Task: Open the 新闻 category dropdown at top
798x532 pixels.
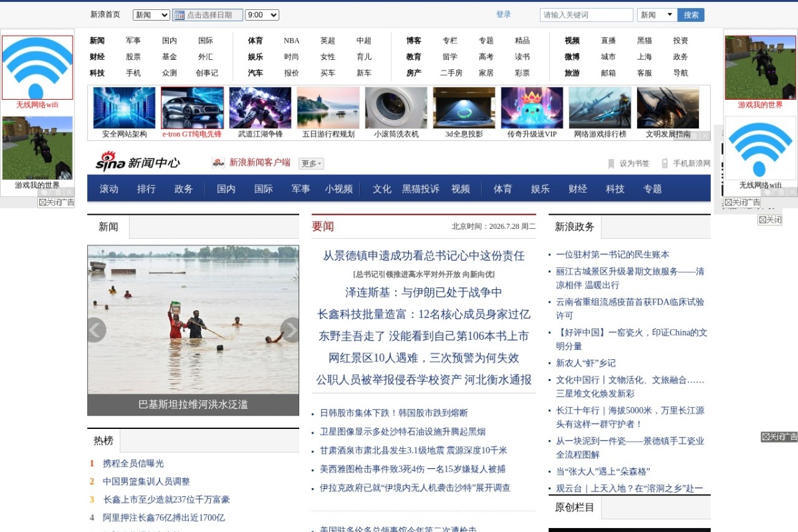Action: pos(152,15)
